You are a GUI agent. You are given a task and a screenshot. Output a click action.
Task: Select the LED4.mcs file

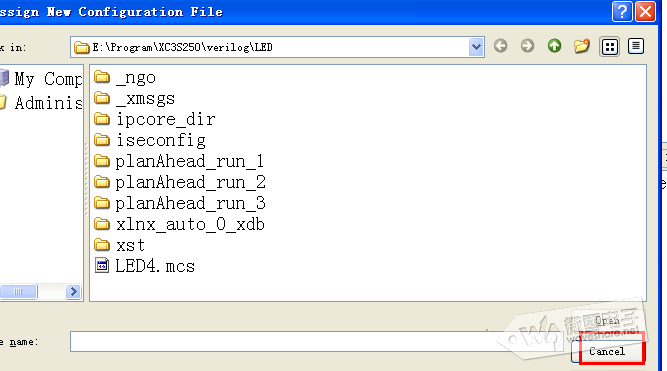[145, 266]
